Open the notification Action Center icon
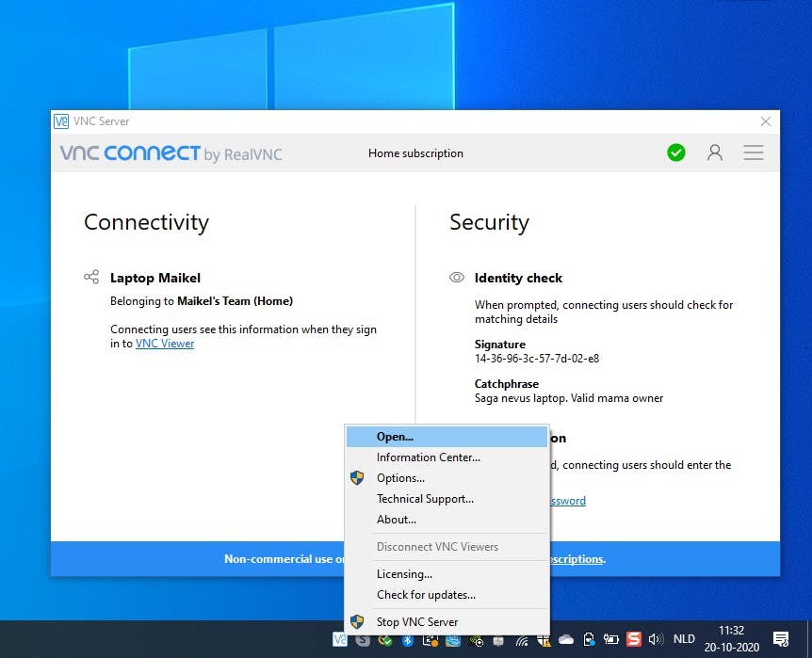The image size is (812, 658). [781, 639]
